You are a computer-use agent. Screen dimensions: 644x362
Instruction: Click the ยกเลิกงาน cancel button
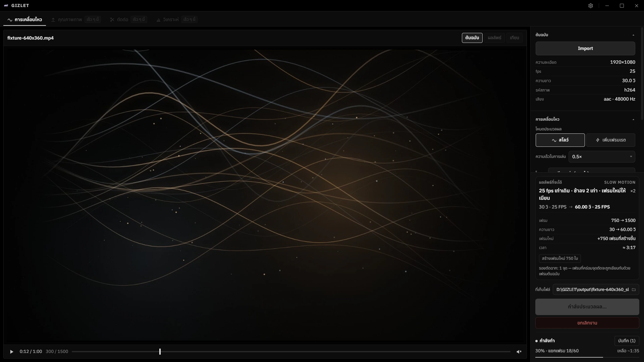587,323
